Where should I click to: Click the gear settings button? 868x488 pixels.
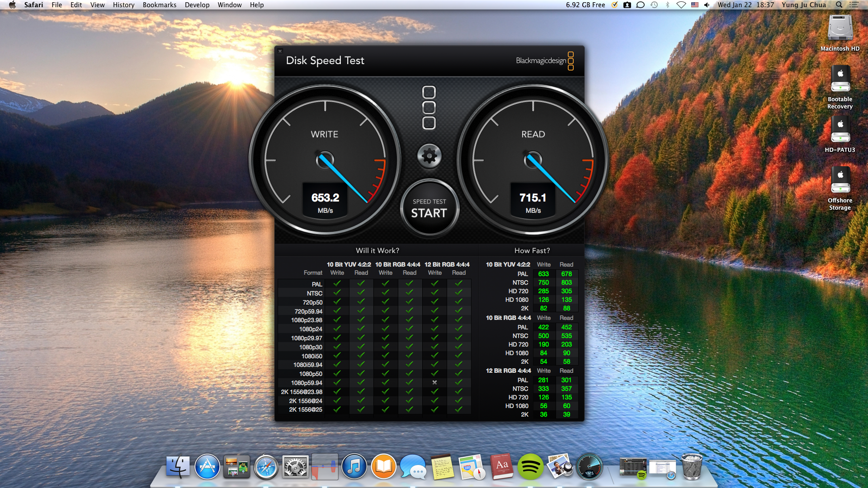[x=429, y=156]
